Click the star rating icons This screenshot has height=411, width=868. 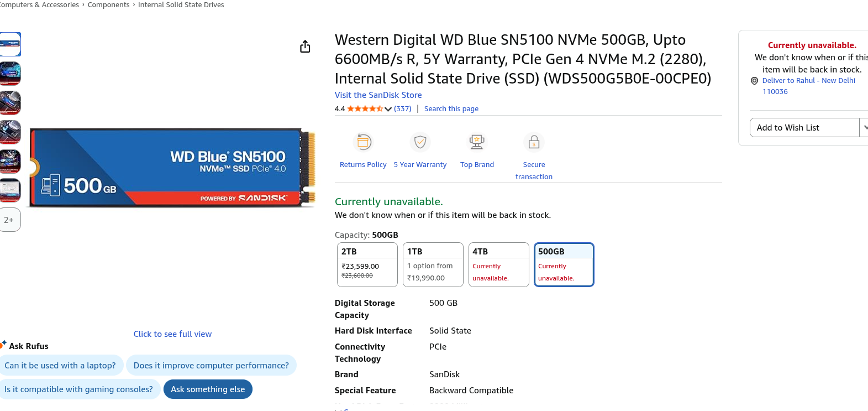point(365,109)
